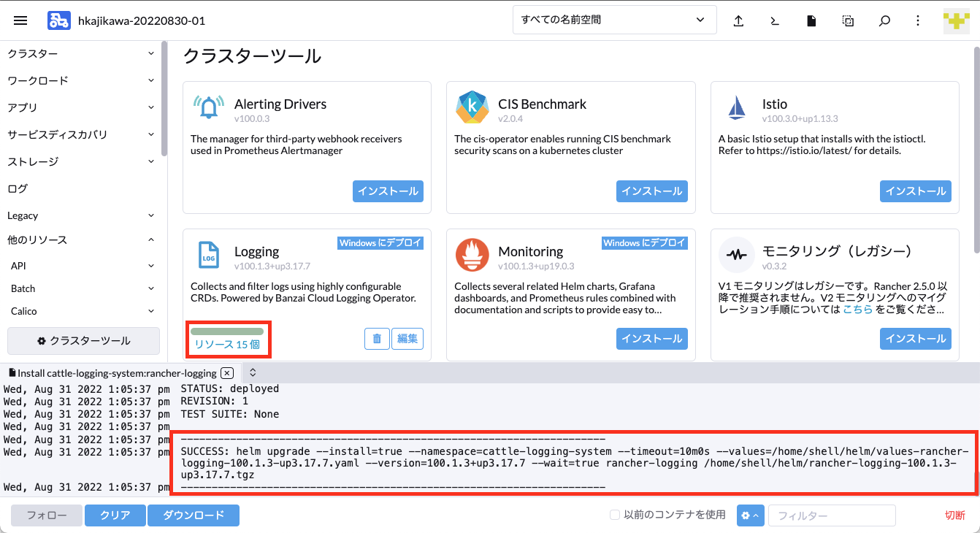Open the resource search icon
The width and height of the screenshot is (980, 533).
point(884,21)
